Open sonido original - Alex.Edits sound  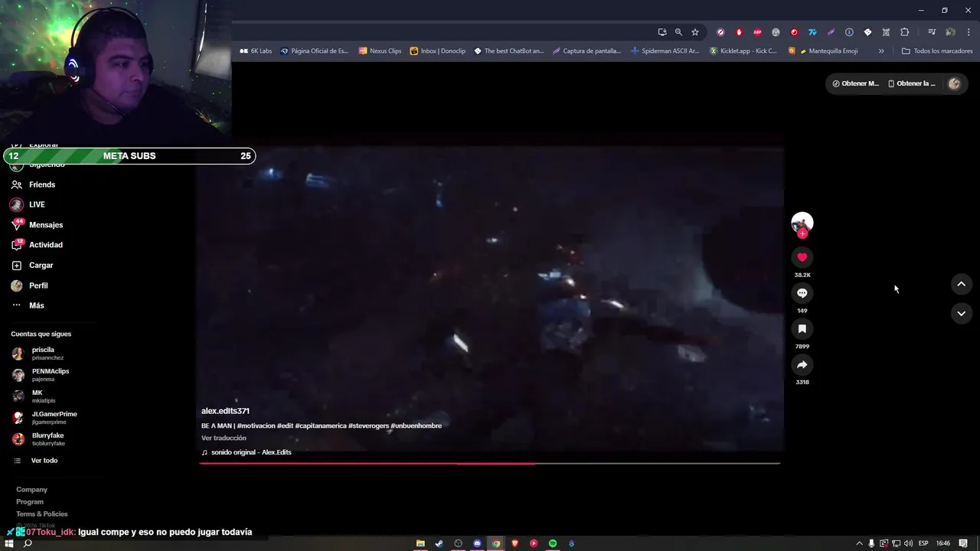click(251, 452)
